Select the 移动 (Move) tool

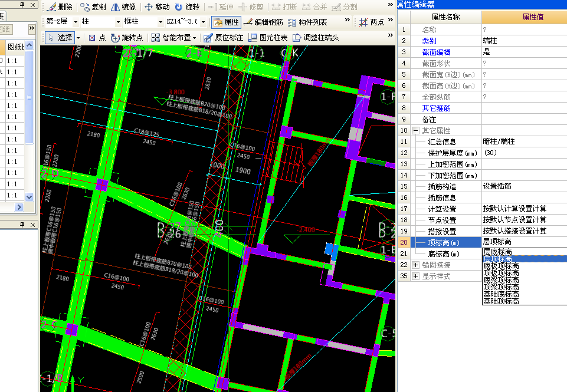tap(157, 6)
